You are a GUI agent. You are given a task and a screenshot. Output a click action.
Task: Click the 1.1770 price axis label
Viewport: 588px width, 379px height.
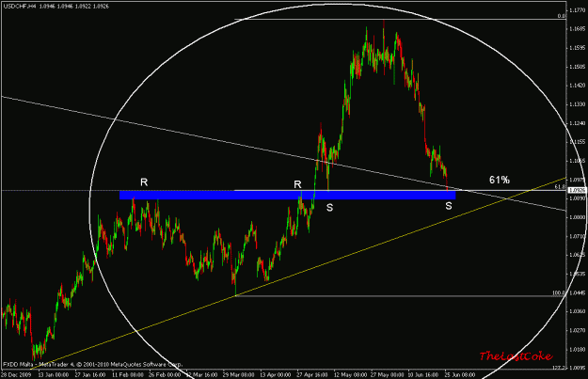click(x=577, y=10)
